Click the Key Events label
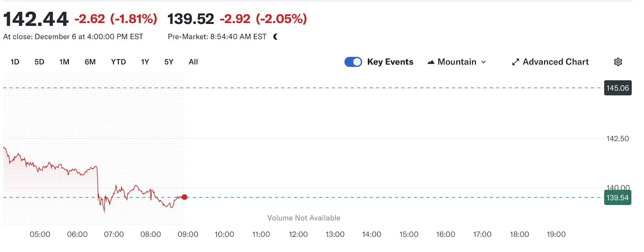The image size is (644, 252). pos(390,62)
